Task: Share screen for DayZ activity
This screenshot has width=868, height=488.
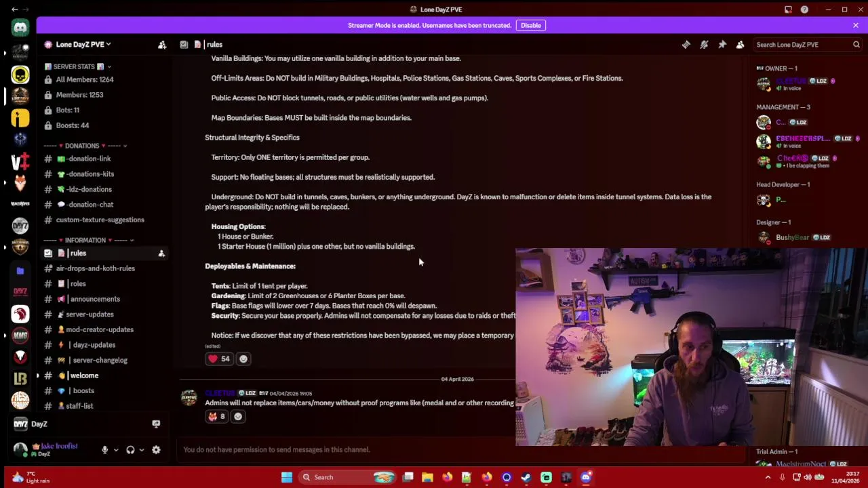Action: (x=156, y=424)
